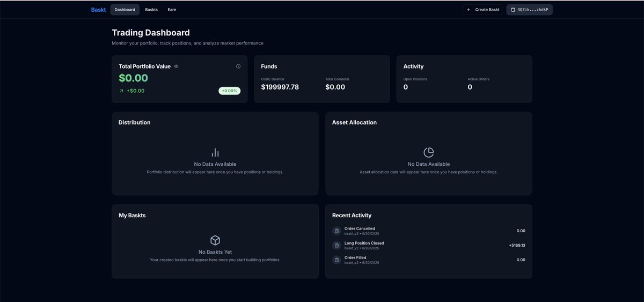644x302 pixels.
Task: Toggle portfolio value visibility eye icon
Action: point(176,67)
